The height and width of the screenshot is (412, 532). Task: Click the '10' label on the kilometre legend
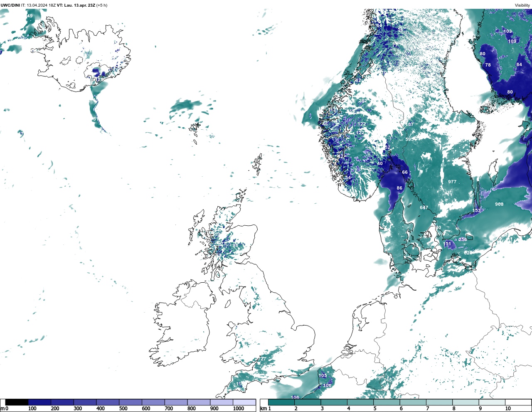pos(508,409)
